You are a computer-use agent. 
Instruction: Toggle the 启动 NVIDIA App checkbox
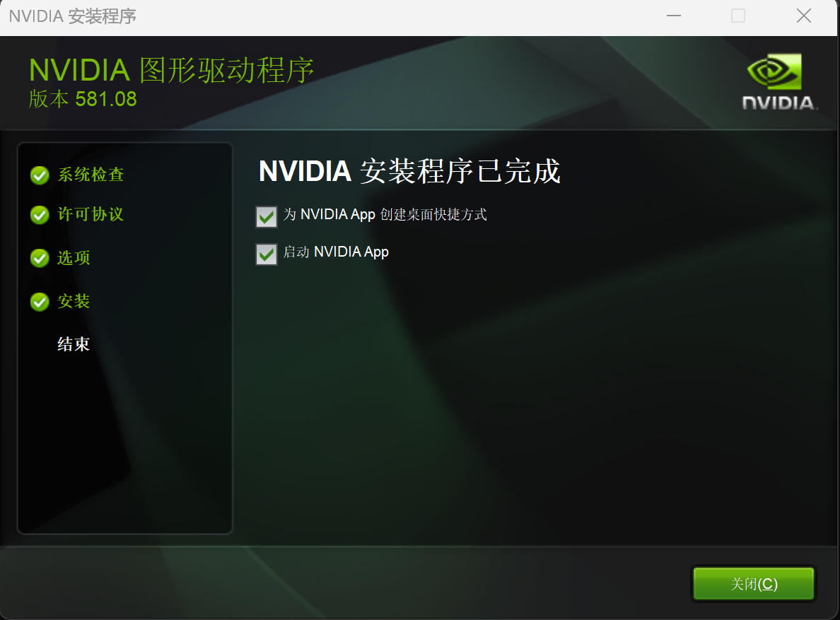point(267,255)
